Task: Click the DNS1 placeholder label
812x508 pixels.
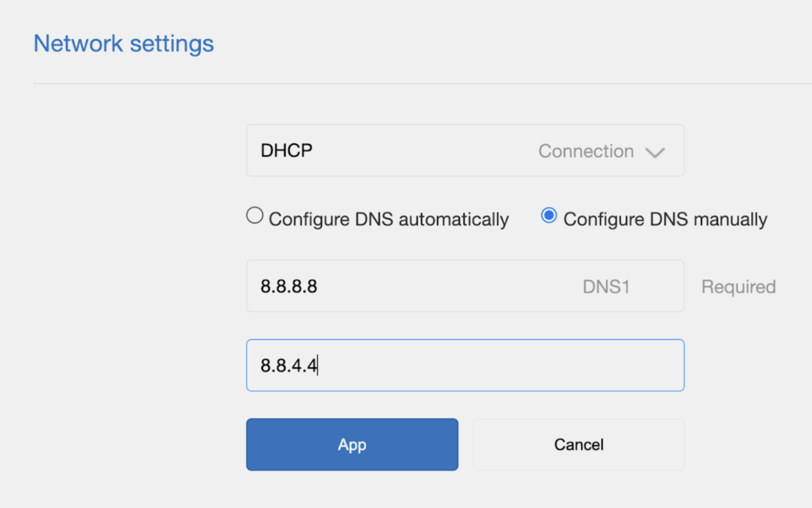Action: (x=606, y=287)
